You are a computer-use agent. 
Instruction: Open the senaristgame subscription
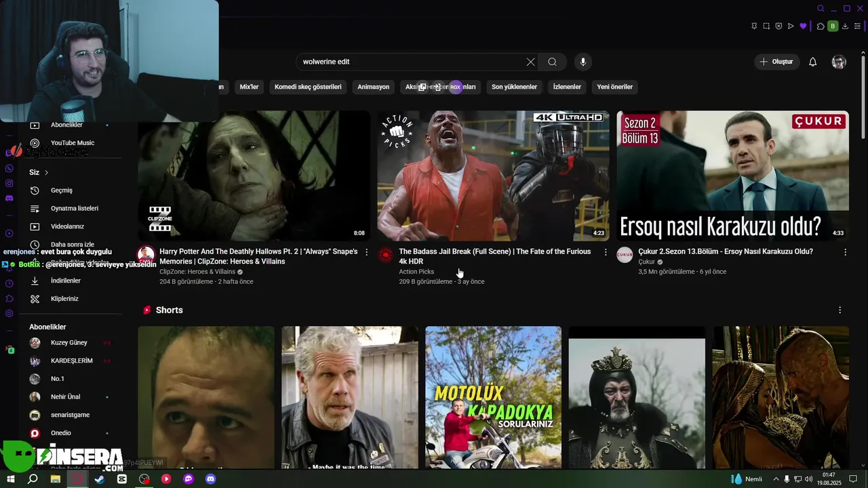point(70,415)
